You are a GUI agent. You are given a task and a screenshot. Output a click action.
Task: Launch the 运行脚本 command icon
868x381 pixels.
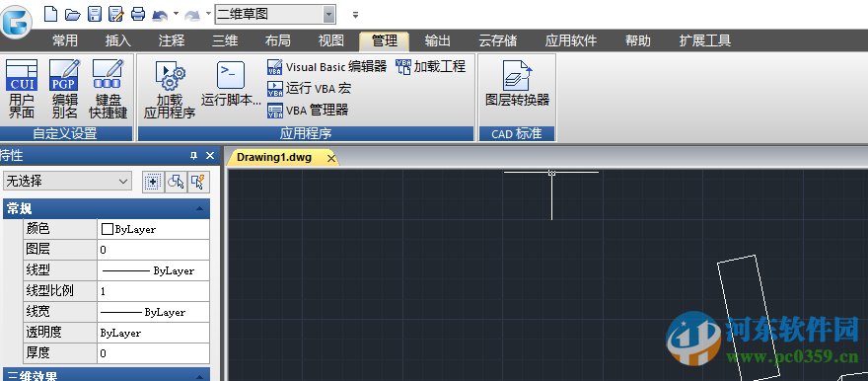click(x=231, y=84)
